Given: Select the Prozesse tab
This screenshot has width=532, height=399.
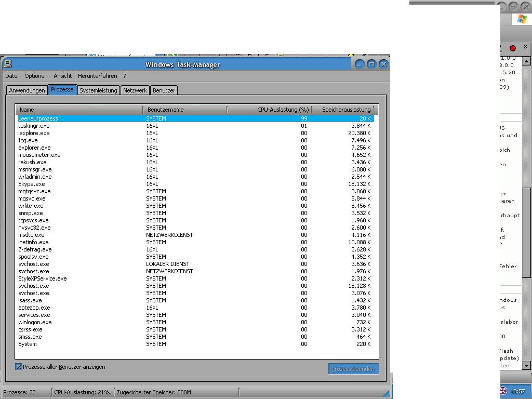Looking at the screenshot, I should (x=62, y=89).
